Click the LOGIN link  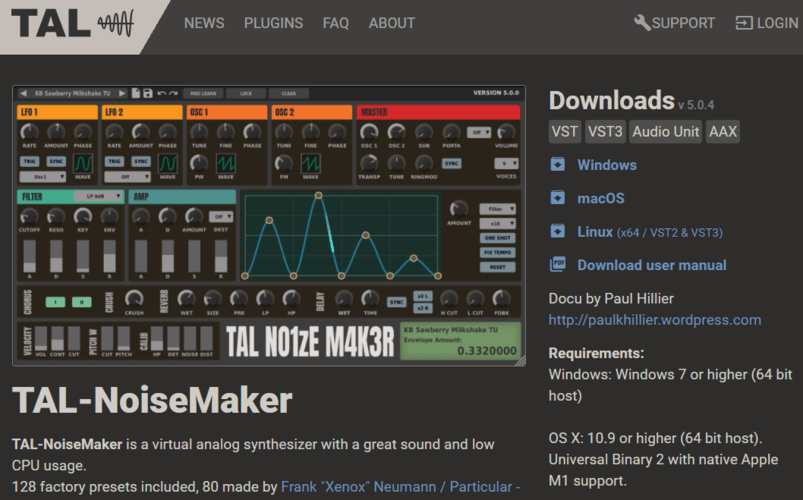pos(767,23)
